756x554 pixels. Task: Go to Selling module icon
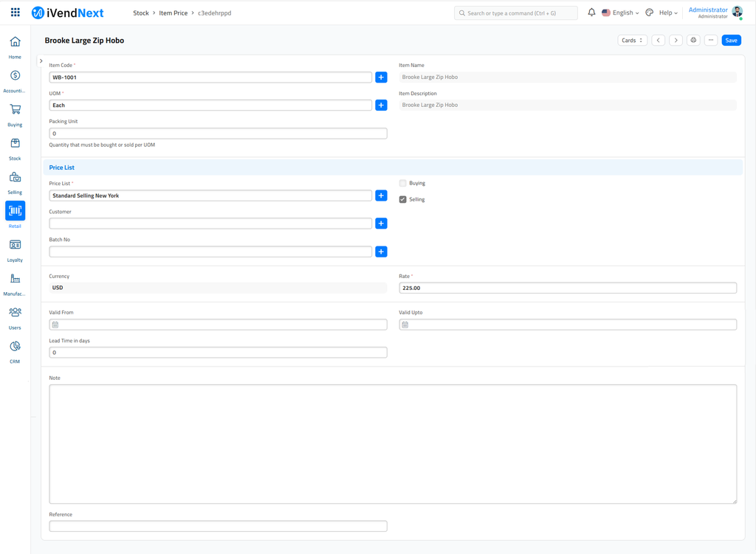tap(15, 178)
